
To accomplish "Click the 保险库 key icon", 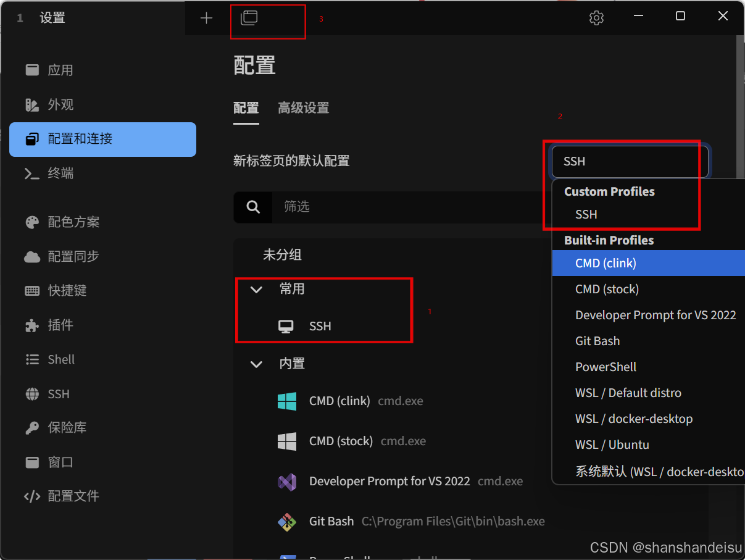I will click(32, 427).
